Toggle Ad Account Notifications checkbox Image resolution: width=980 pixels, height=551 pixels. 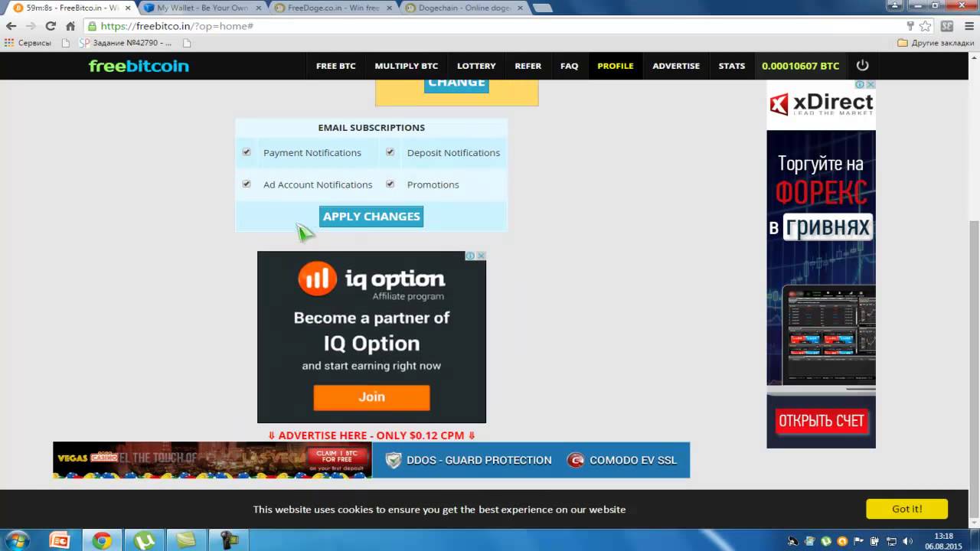(247, 184)
